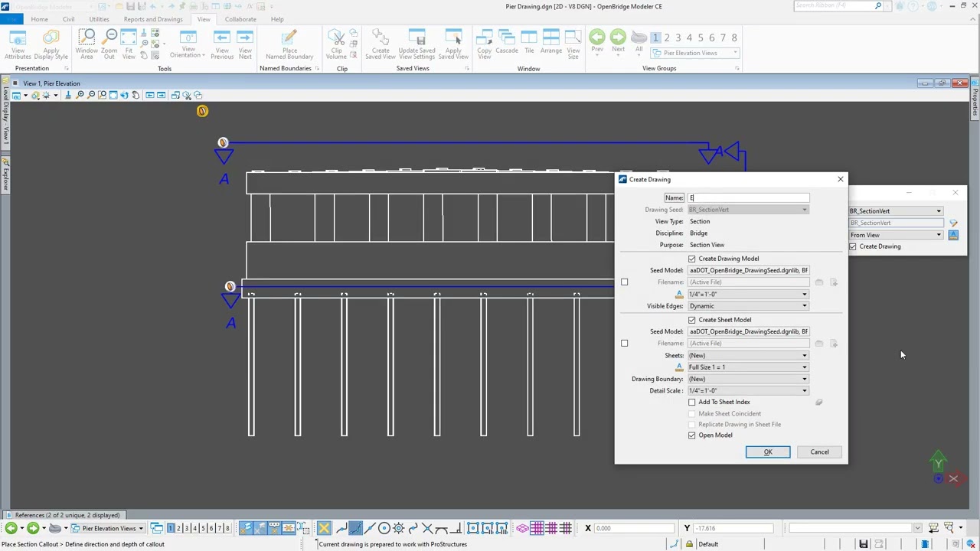The width and height of the screenshot is (980, 551).
Task: Open the View Attributes tool
Action: point(18,44)
